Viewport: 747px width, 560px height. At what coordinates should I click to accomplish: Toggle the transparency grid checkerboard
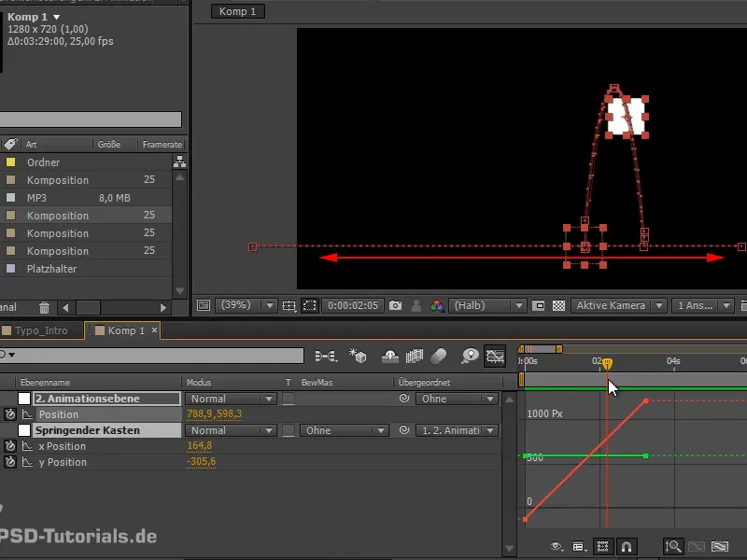(x=558, y=305)
